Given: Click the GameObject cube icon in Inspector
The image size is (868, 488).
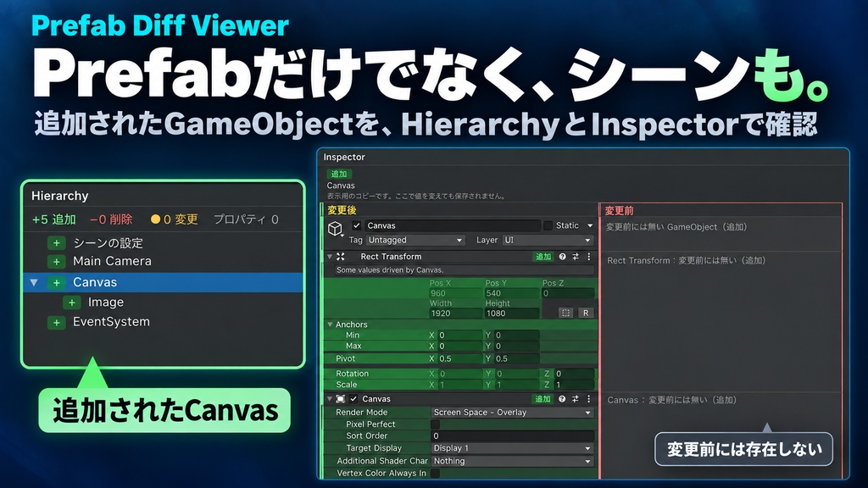Looking at the screenshot, I should [336, 228].
